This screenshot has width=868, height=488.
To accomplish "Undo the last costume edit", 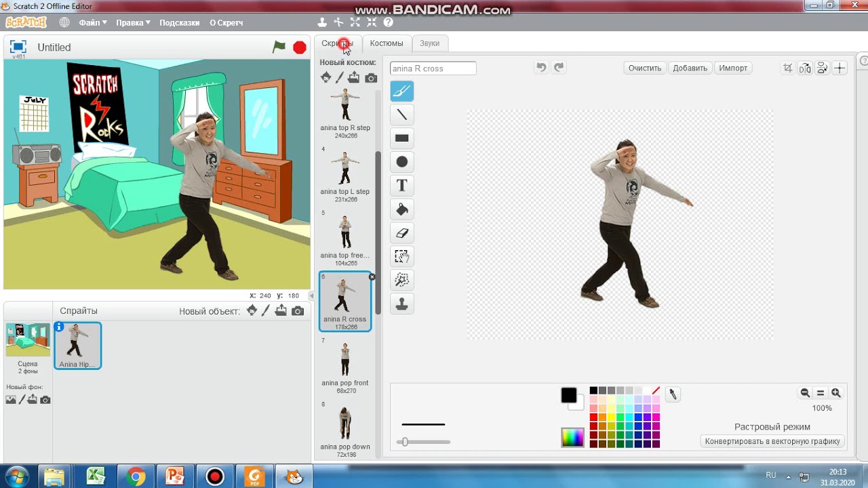I will 541,67.
